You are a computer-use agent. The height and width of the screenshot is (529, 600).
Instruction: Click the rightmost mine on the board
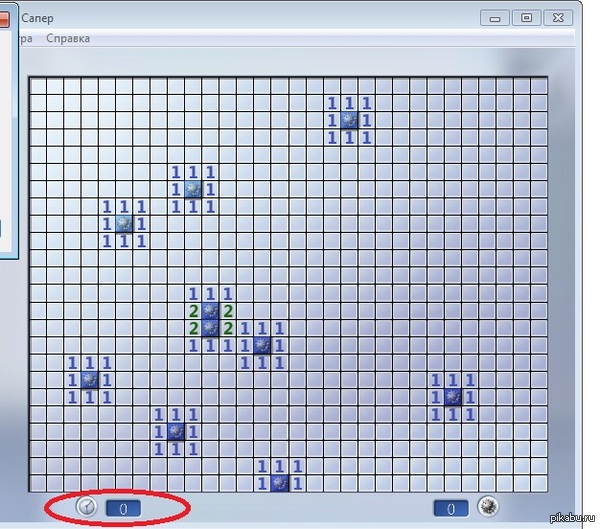click(x=453, y=397)
